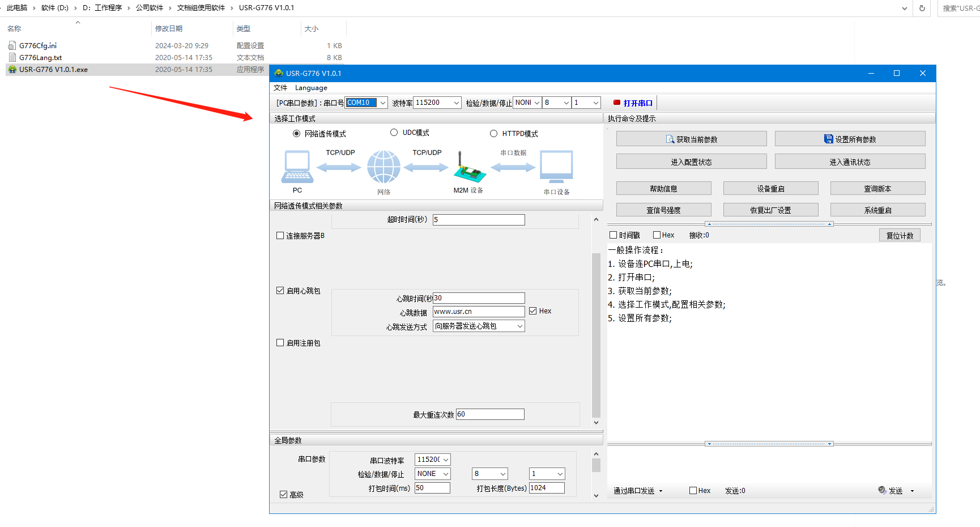The width and height of the screenshot is (980, 527).
Task: Expand the 115200 baud rate dropdown at top
Action: point(456,103)
